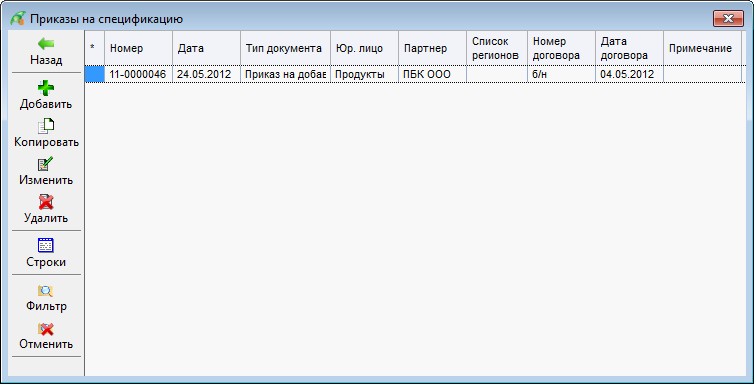The image size is (754, 384).
Task: Click the red X Удалить icon
Action: point(46,202)
